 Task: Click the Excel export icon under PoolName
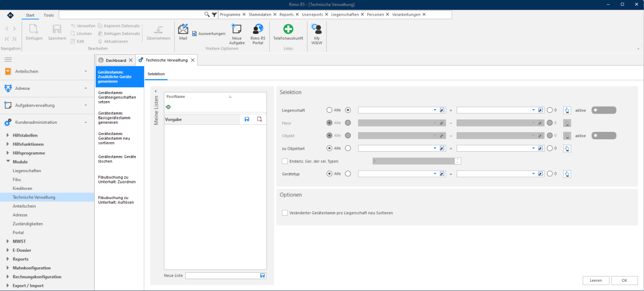pos(168,107)
